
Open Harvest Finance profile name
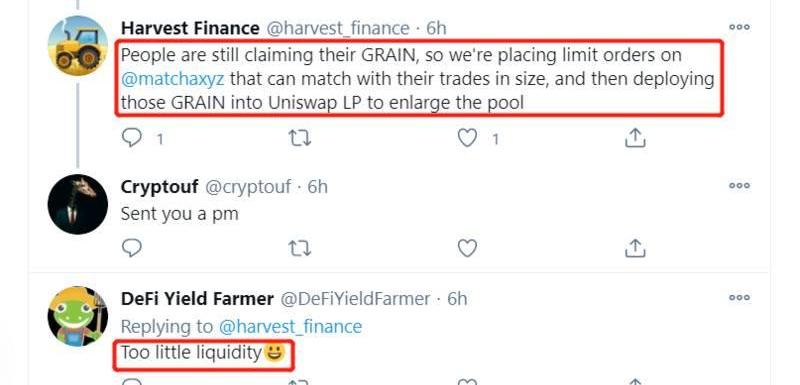click(190, 28)
